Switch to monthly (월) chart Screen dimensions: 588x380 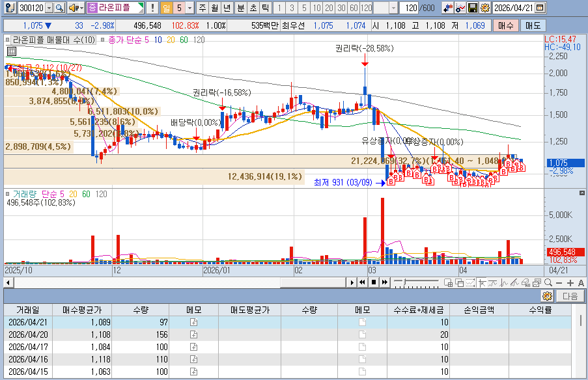215,8
